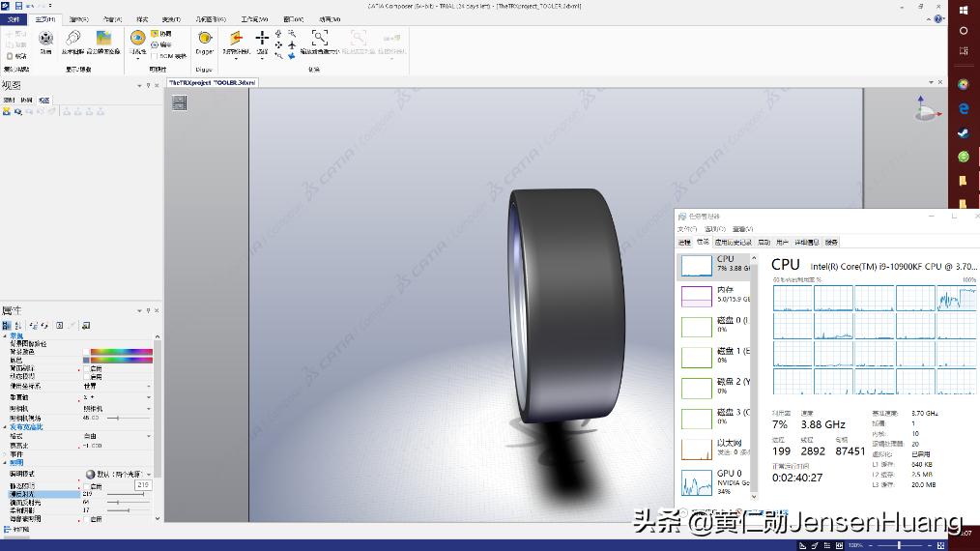This screenshot has height=551, width=980.
Task: Click the zoom-to-fit-selection magnifier icon
Action: (320, 38)
